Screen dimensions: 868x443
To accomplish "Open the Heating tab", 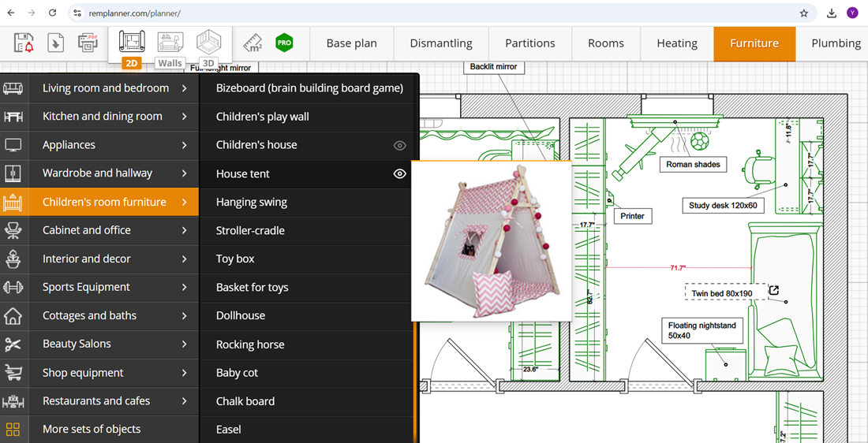I will click(x=677, y=43).
